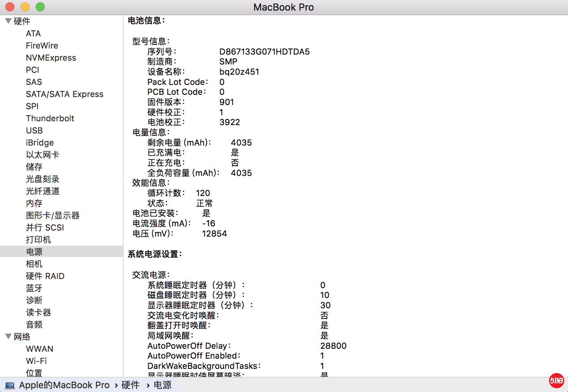Viewport: 568px width, 392px height.
Task: Select Thunderbolt in the sidebar
Action: tap(50, 118)
